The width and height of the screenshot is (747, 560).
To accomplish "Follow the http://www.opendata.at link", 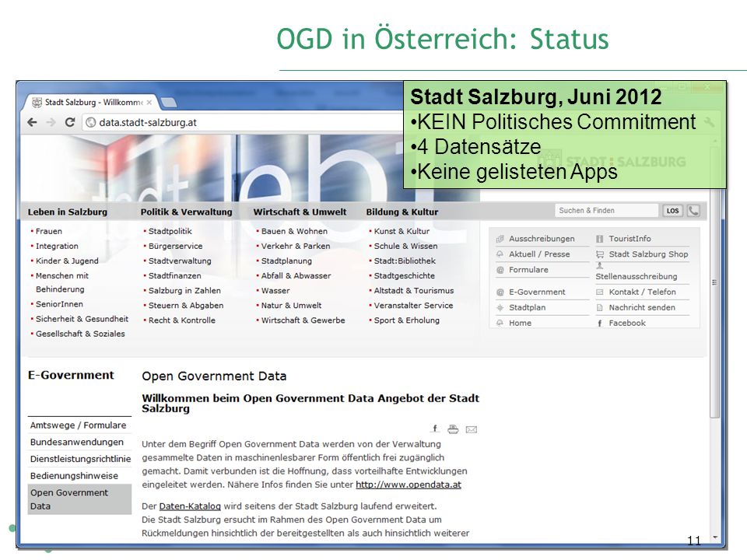I will [x=409, y=485].
